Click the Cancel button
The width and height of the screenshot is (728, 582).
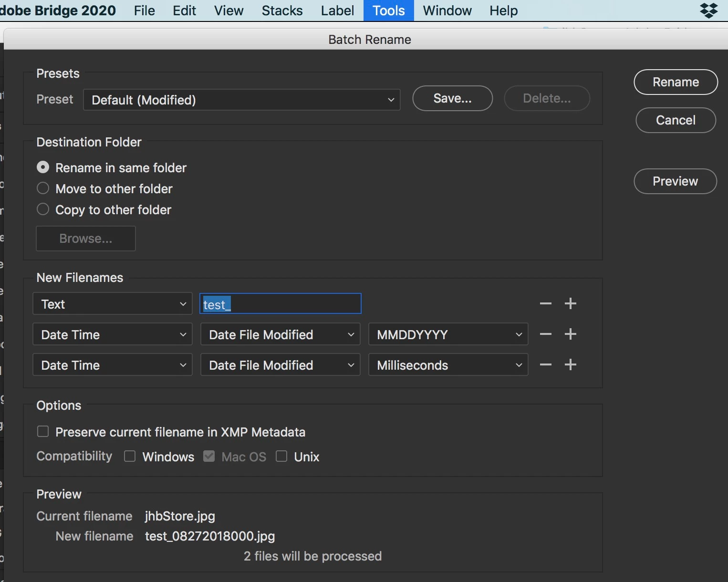(x=676, y=120)
